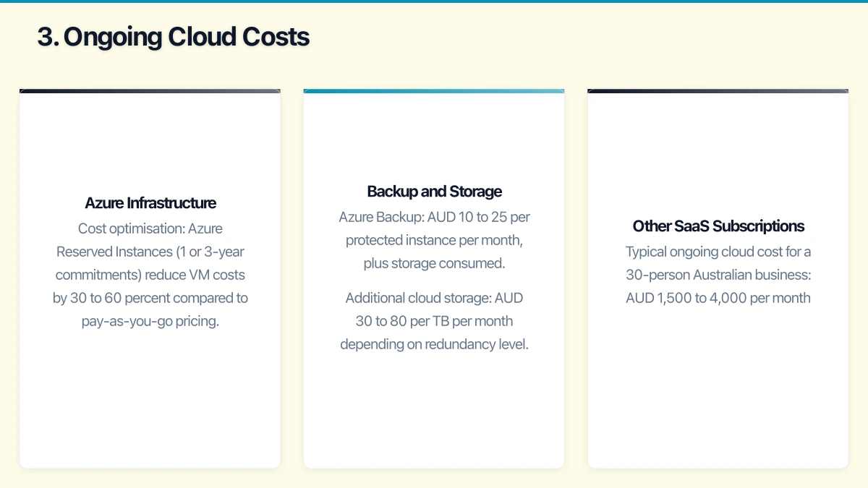Click the Backup and Storage card title

tap(434, 191)
